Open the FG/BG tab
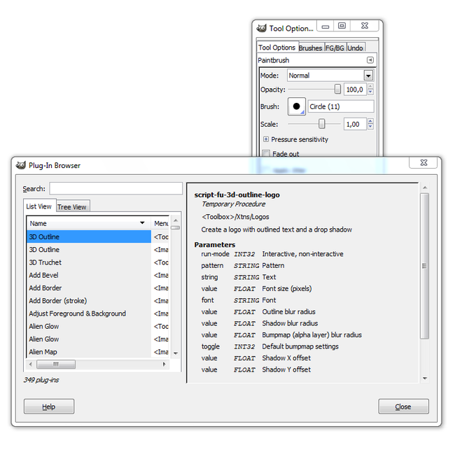This screenshot has width=476, height=459. click(x=335, y=48)
